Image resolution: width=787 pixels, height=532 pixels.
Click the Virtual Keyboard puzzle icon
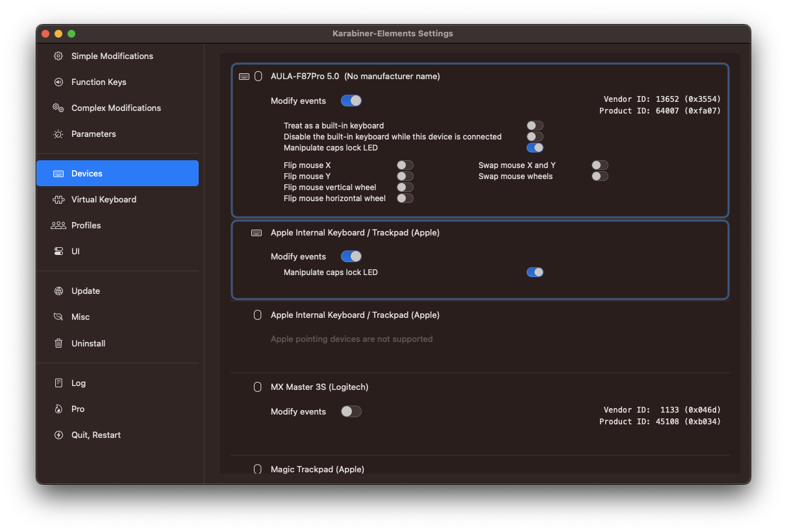[58, 199]
